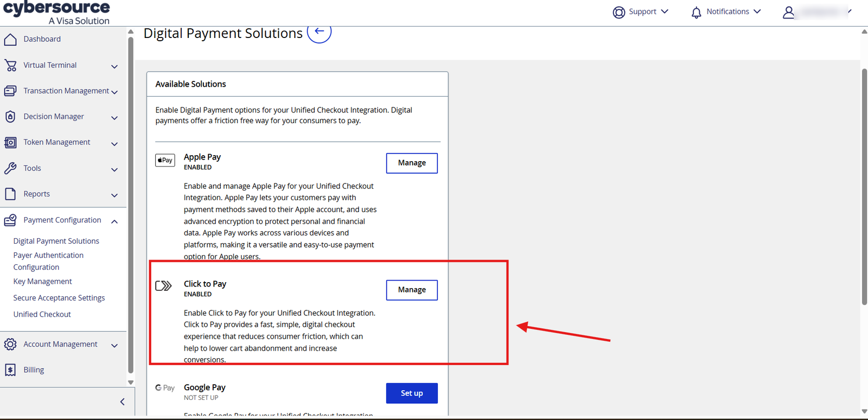
Task: Open the Notifications dropdown arrow
Action: tap(757, 11)
